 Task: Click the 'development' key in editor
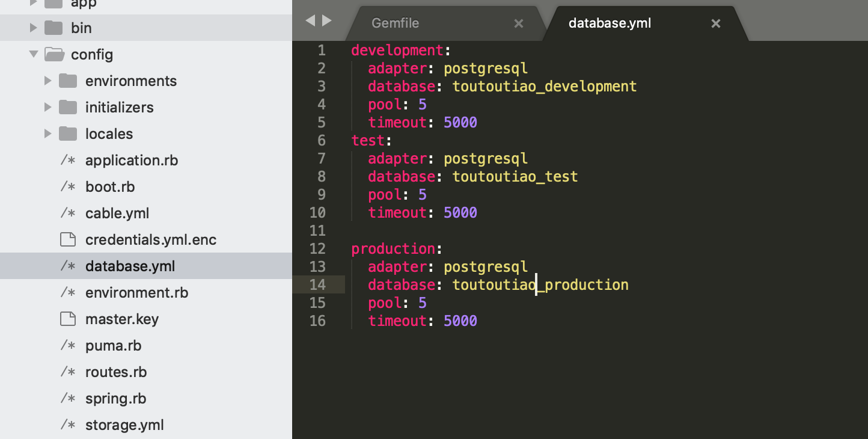[397, 50]
